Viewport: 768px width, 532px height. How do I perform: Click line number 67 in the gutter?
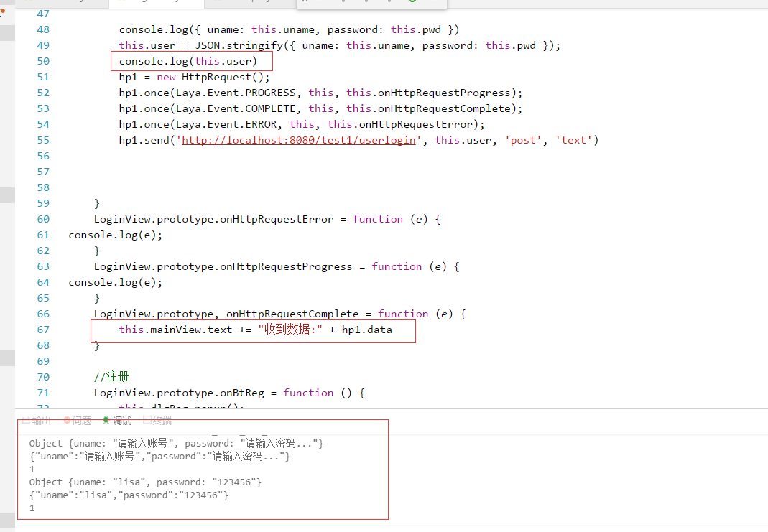[43, 330]
